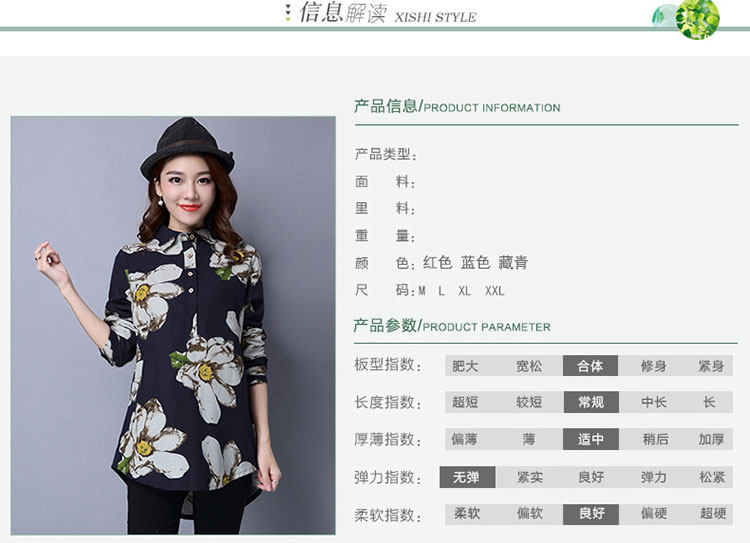Click the 产品信息 PRODUCT INFORMATION heading
This screenshot has height=543, width=750.
click(457, 106)
